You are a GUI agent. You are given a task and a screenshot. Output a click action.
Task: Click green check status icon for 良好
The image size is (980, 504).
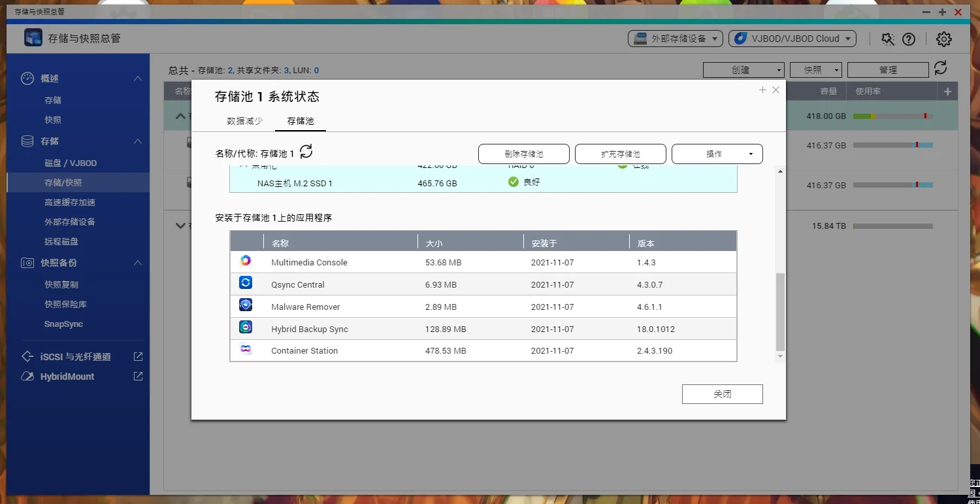coord(514,182)
